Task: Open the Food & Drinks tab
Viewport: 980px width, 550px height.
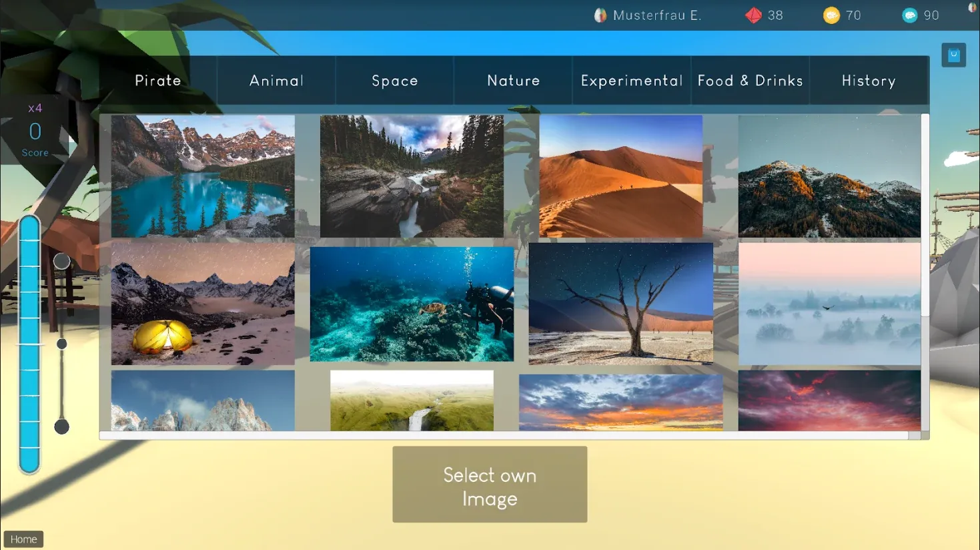Action: (x=751, y=81)
